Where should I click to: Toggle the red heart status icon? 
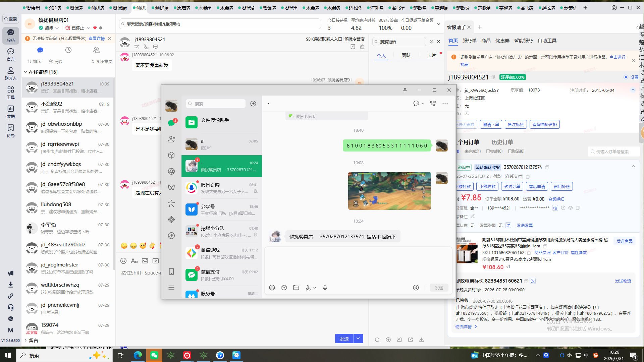(95, 28)
